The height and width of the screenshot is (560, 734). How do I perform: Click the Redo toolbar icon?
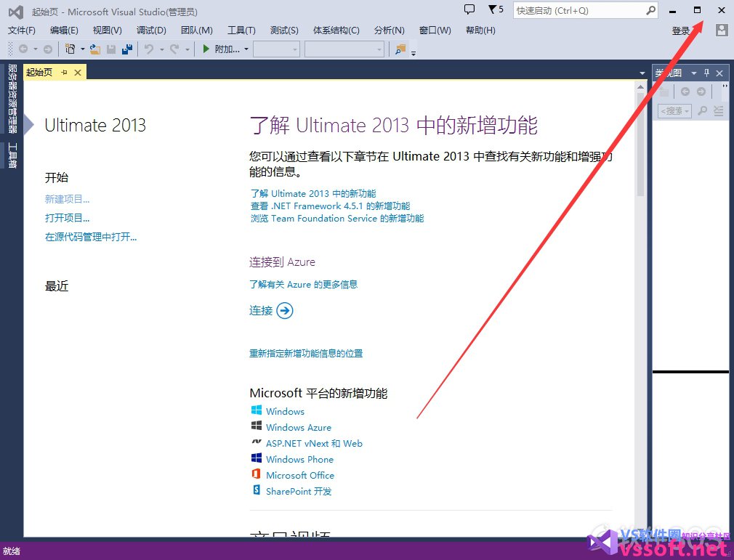pos(174,49)
